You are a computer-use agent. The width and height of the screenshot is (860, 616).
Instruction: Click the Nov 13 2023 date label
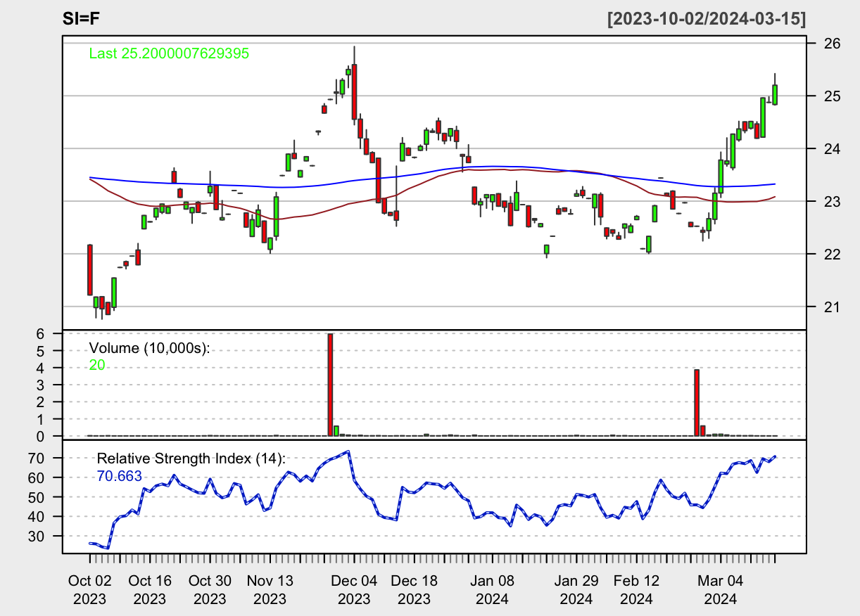point(270,590)
